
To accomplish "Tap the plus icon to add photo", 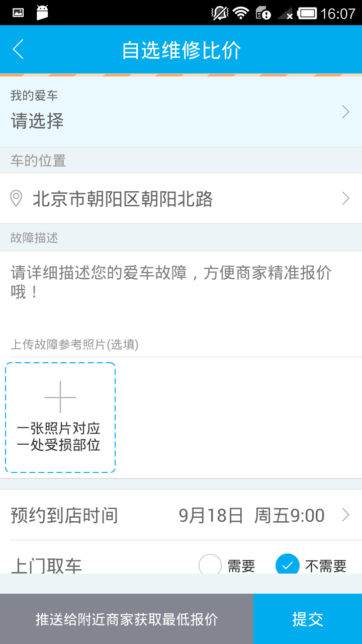I will (x=60, y=397).
